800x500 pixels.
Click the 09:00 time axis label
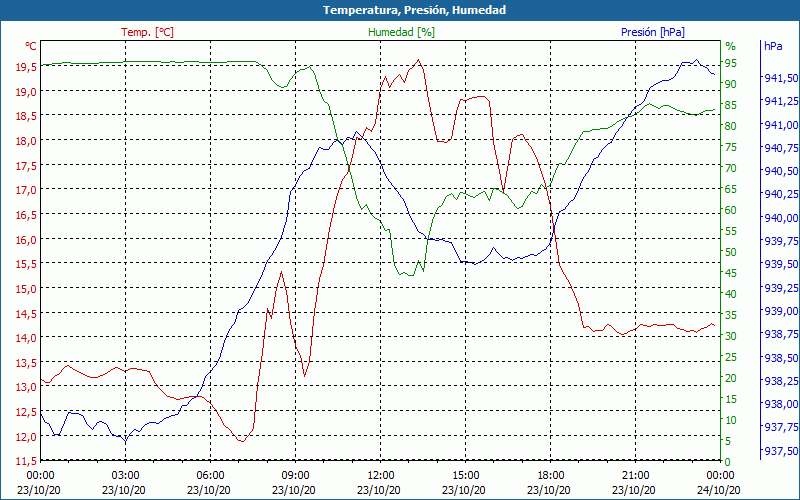tap(295, 476)
